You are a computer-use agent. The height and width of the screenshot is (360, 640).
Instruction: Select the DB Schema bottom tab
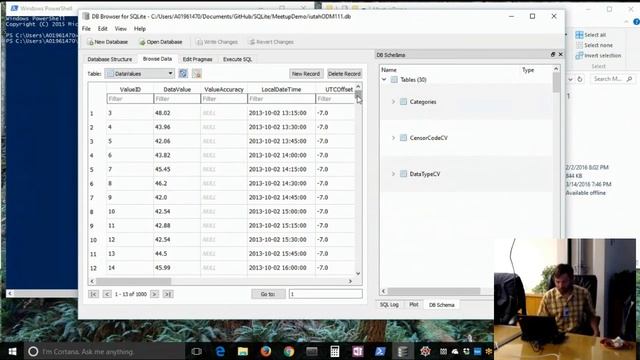441,305
